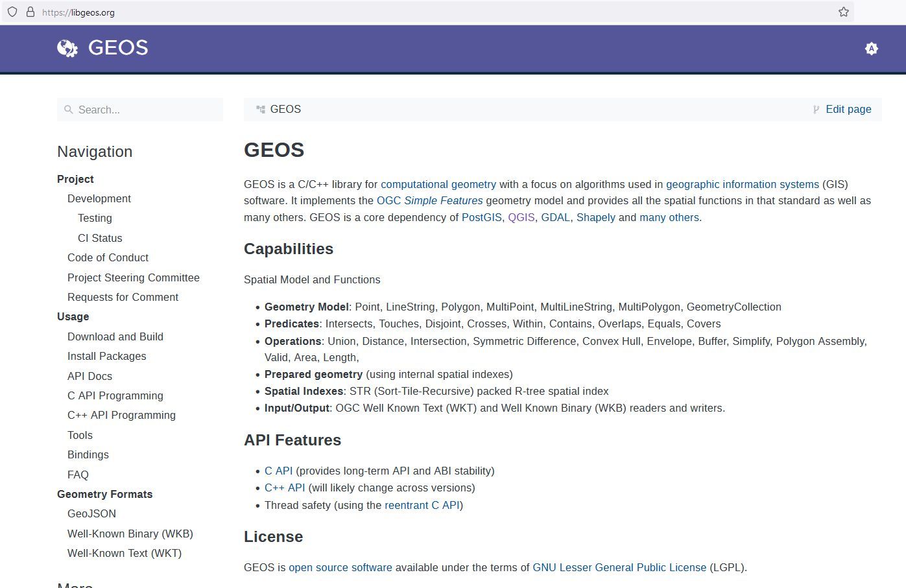Follow the reentrant C API link
906x588 pixels.
point(422,505)
